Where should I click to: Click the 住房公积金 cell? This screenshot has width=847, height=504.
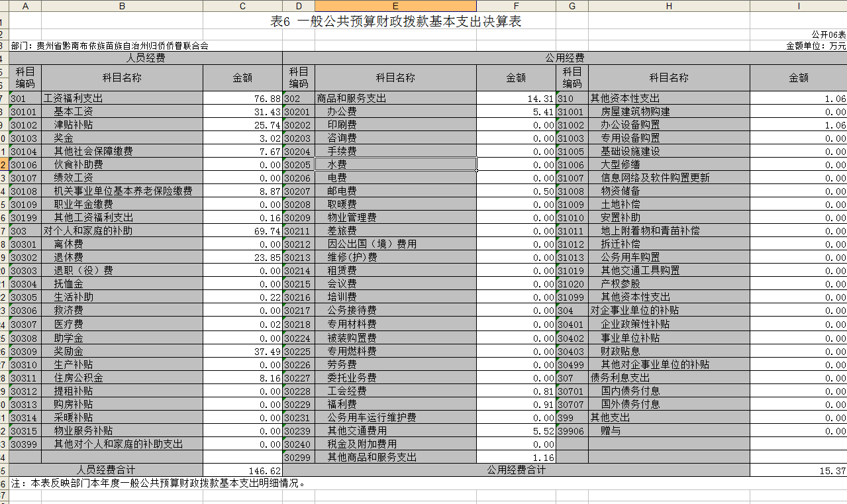coord(123,378)
